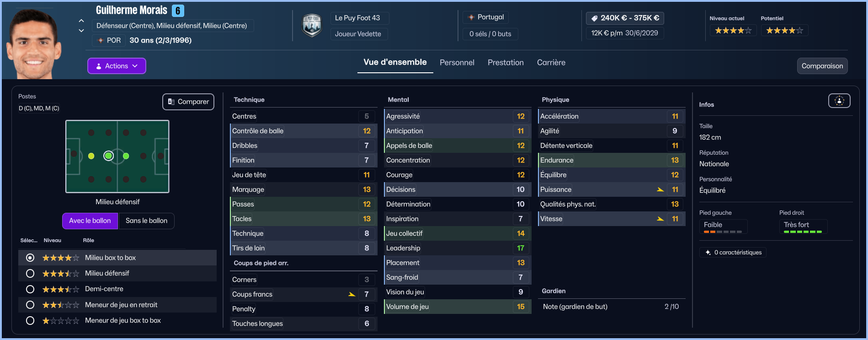The height and width of the screenshot is (340, 868).
Task: Select the Milieu défensif role radio button
Action: coord(30,273)
